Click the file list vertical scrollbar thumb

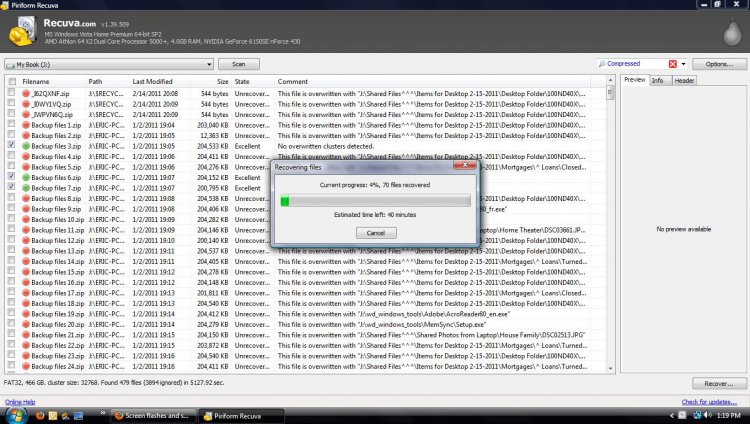coord(610,92)
